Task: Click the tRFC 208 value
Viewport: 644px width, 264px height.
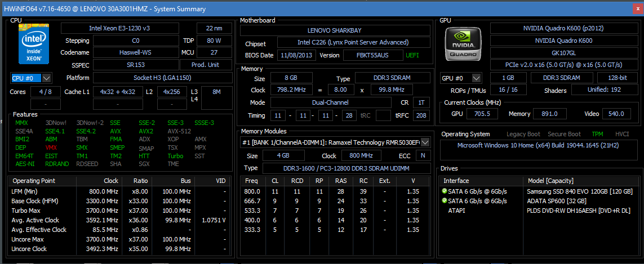Action: point(421,116)
